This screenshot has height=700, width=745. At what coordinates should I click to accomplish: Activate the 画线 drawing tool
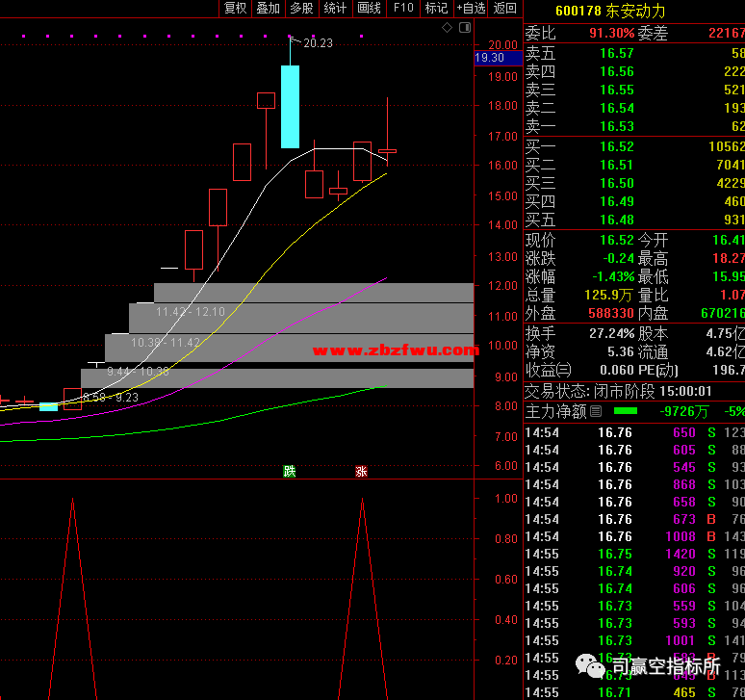click(x=370, y=8)
